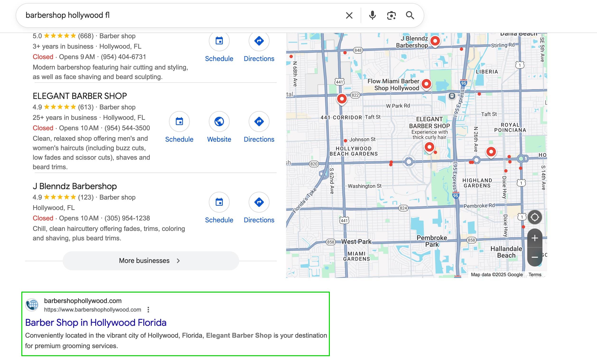
Task: Click the (668) reviews count
Action: pos(86,36)
